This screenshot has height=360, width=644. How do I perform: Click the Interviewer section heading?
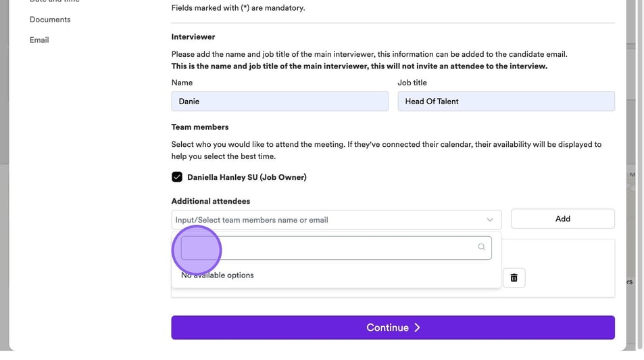pyautogui.click(x=193, y=37)
